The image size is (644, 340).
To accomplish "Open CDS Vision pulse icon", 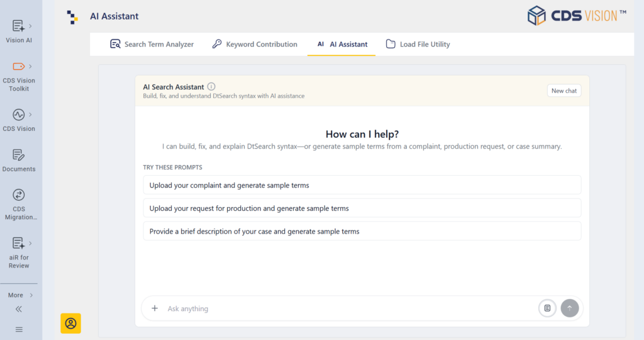I will pyautogui.click(x=18, y=115).
